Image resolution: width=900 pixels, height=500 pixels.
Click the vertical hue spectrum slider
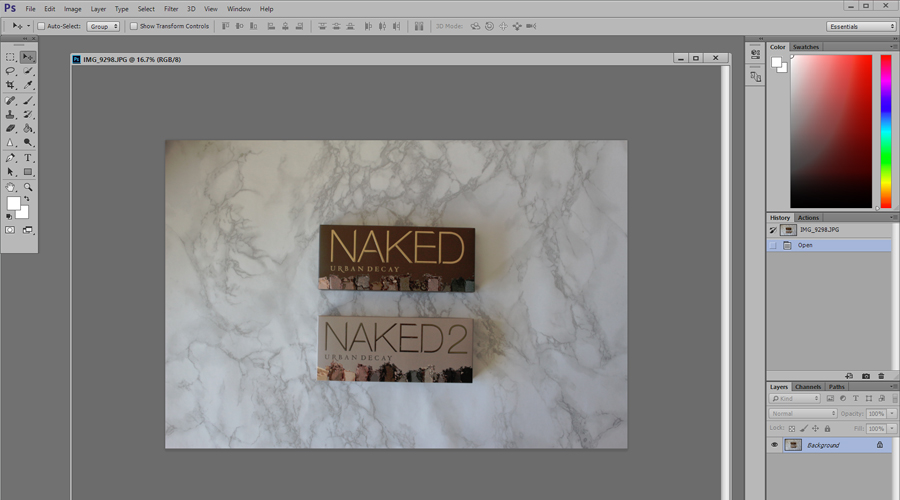(886, 130)
